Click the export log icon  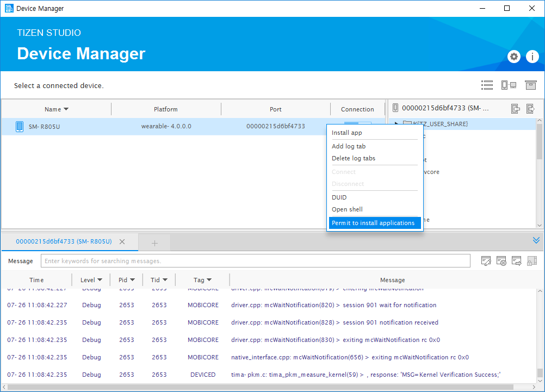(x=516, y=262)
